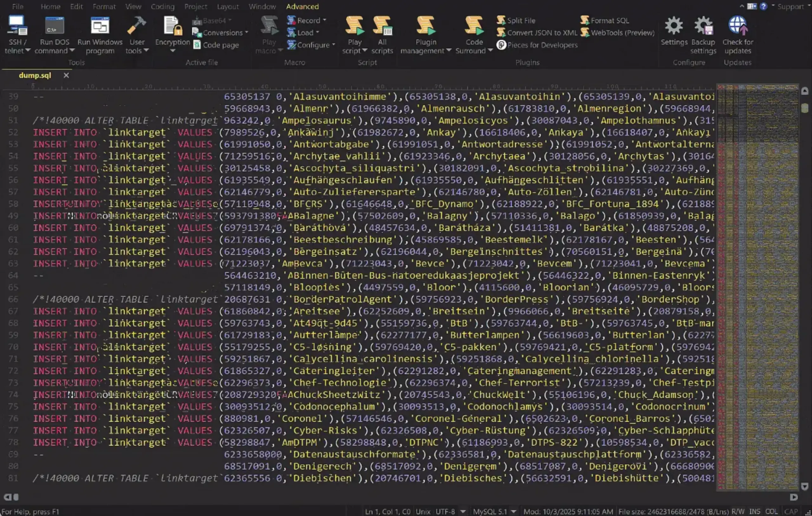Expand the Conversions dropdown arrow
Image resolution: width=812 pixels, height=516 pixels.
[246, 32]
